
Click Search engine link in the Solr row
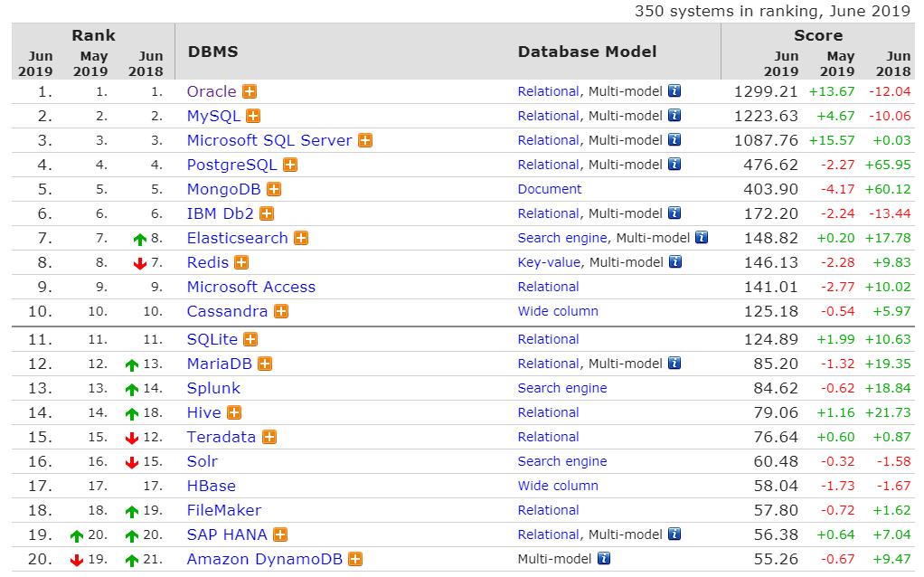[562, 461]
